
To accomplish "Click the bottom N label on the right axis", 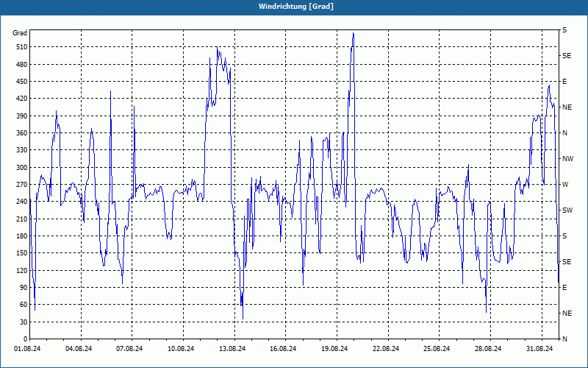I will [564, 339].
